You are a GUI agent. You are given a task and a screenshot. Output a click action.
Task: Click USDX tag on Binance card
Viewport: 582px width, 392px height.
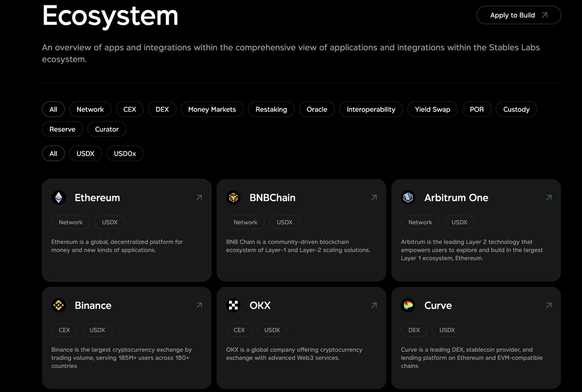click(x=97, y=330)
